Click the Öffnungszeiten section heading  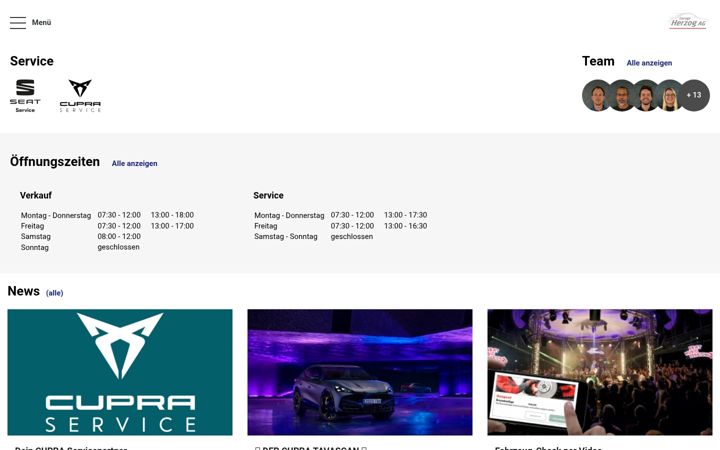point(55,162)
